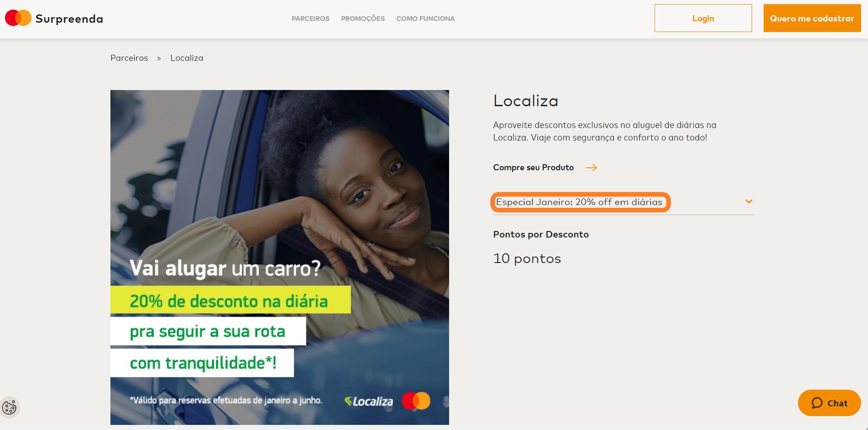Click the Login button
The height and width of the screenshot is (430, 868).
703,18
